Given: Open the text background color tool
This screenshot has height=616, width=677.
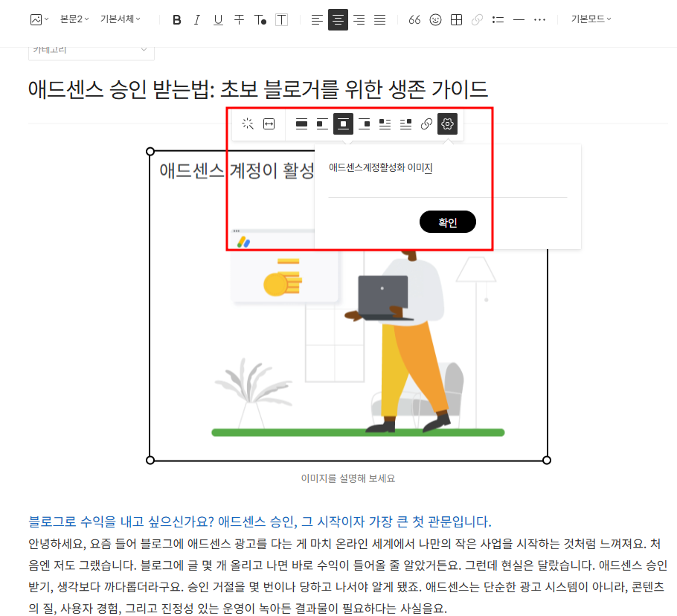Looking at the screenshot, I should [281, 20].
